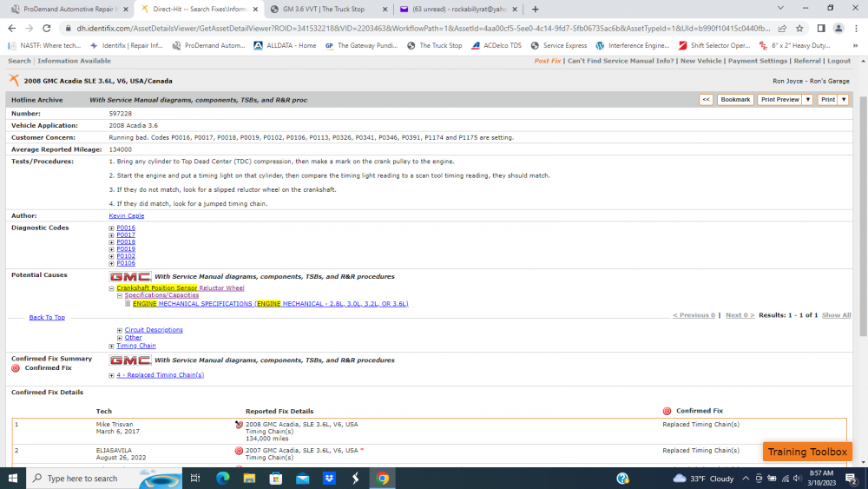This screenshot has height=489, width=868.
Task: Open ACDelco TDS bookmark
Action: pyautogui.click(x=496, y=45)
